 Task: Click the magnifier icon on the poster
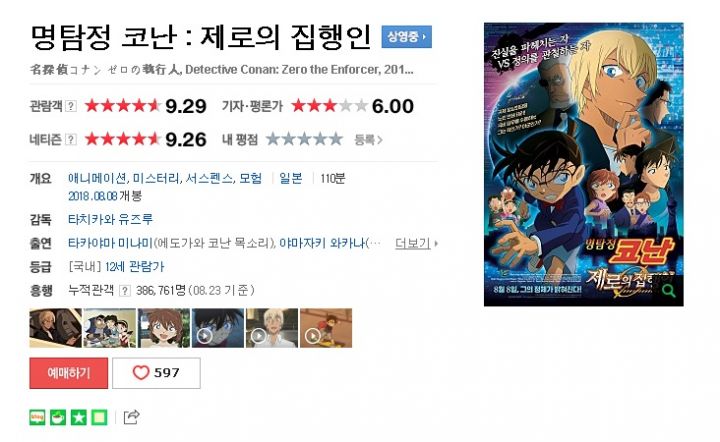point(669,291)
